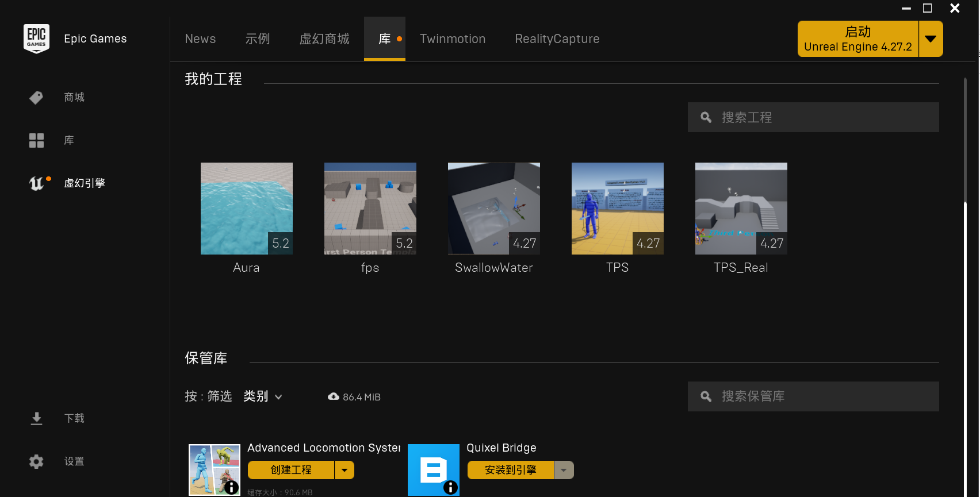980x497 pixels.
Task: Show info for Quixel Bridge
Action: (x=451, y=488)
